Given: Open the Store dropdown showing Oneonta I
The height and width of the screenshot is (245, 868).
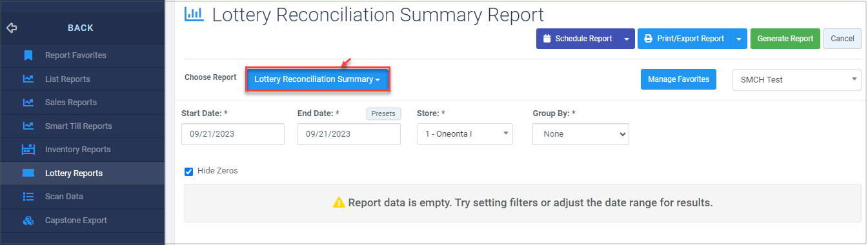Looking at the screenshot, I should (465, 134).
